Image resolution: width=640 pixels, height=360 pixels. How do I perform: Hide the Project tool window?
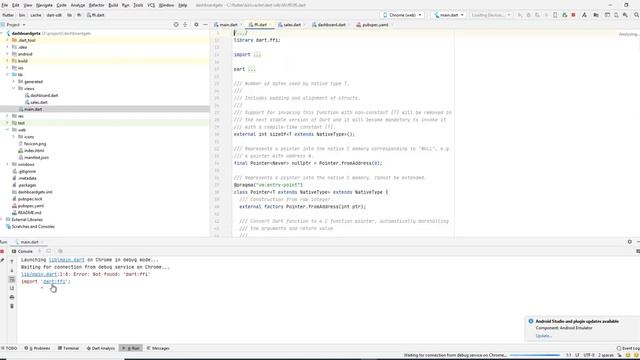pyautogui.click(x=205, y=24)
